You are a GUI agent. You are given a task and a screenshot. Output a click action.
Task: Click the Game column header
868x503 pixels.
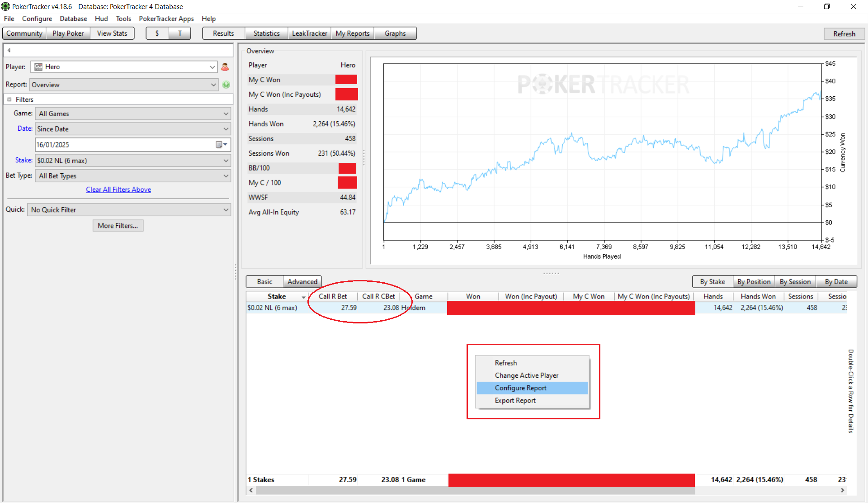click(x=424, y=297)
